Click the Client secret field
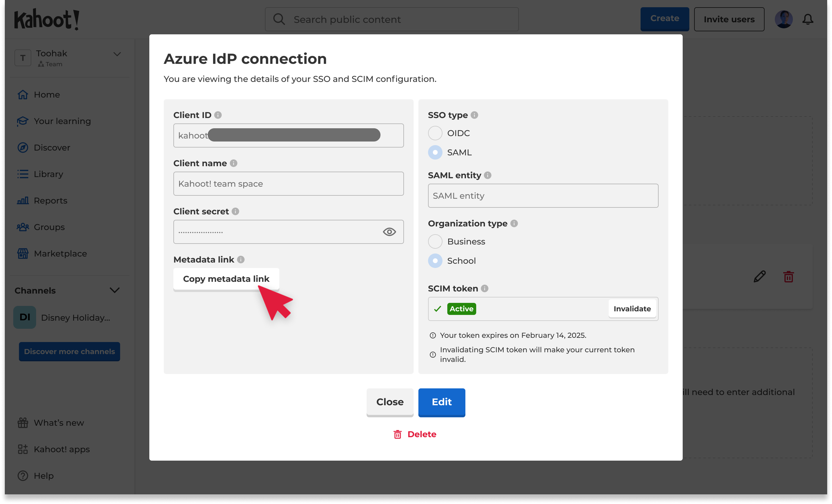The image size is (832, 504). (x=289, y=232)
